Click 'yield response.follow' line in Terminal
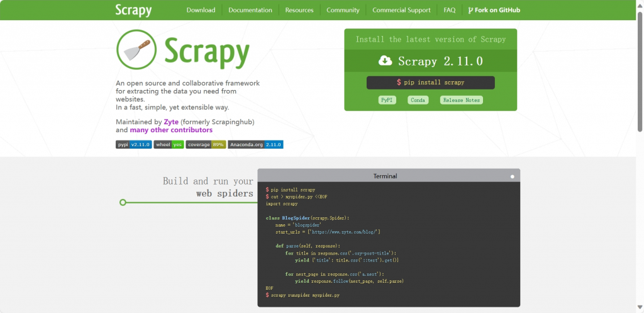 [350, 281]
